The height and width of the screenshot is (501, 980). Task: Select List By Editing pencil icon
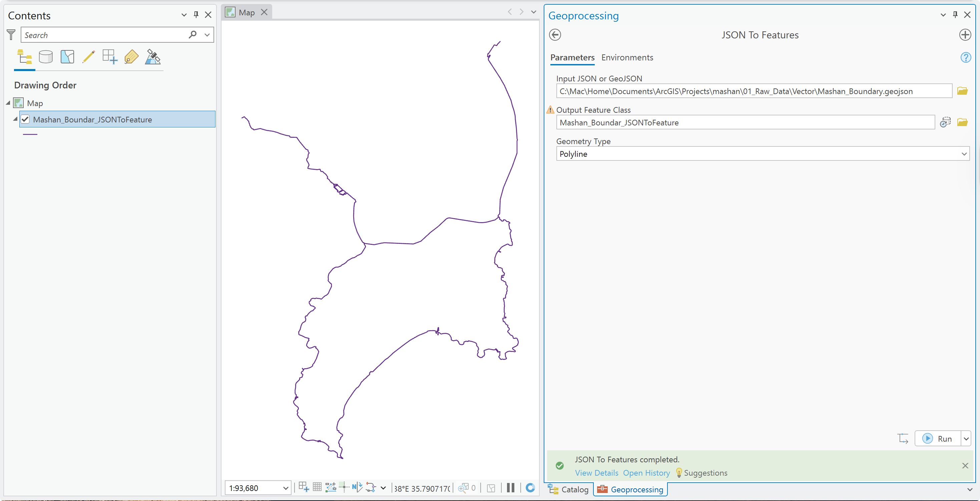tap(89, 57)
